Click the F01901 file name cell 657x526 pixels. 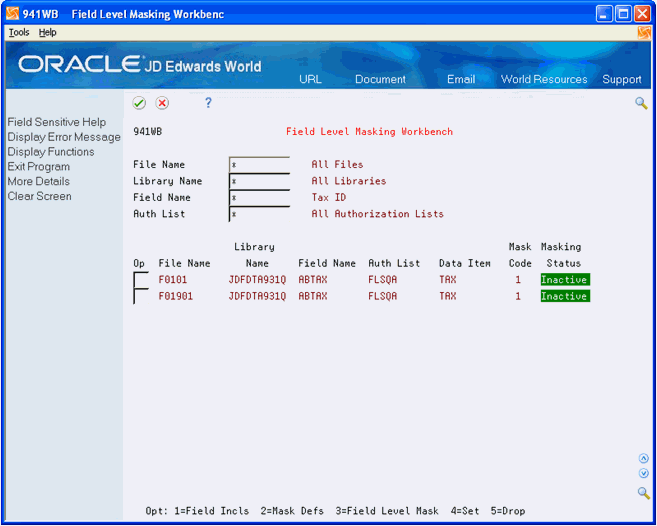coord(176,296)
